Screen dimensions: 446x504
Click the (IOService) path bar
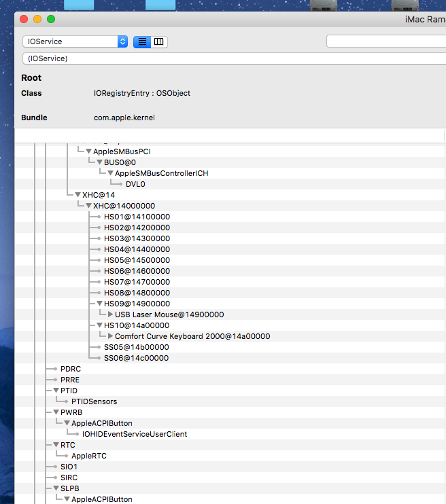(x=235, y=58)
